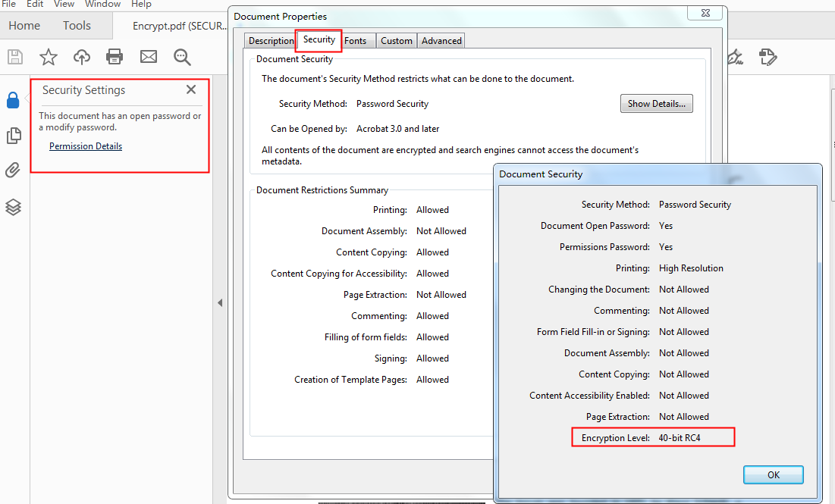The image size is (835, 504).
Task: Open the Permission Details link
Action: [86, 146]
